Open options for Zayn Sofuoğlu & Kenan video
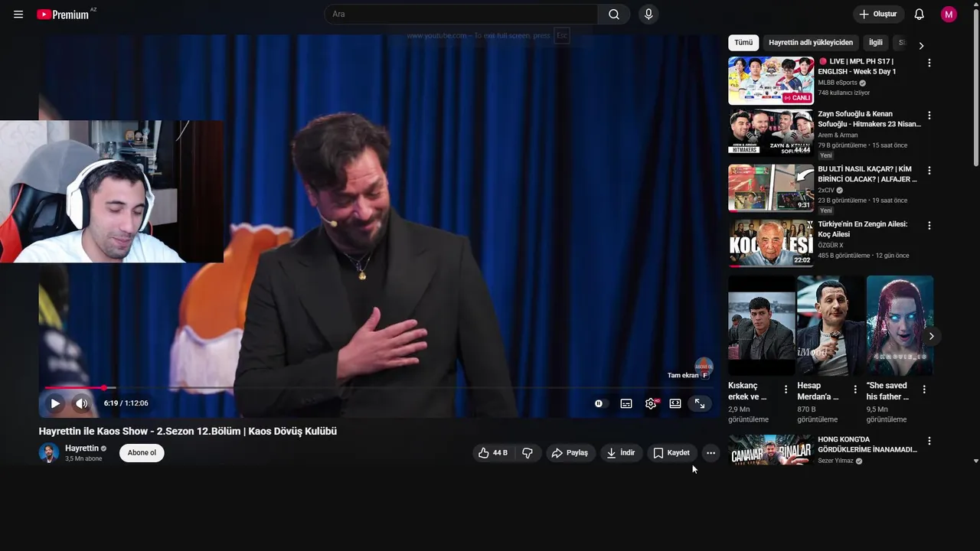Image resolution: width=980 pixels, height=551 pixels. (x=929, y=116)
